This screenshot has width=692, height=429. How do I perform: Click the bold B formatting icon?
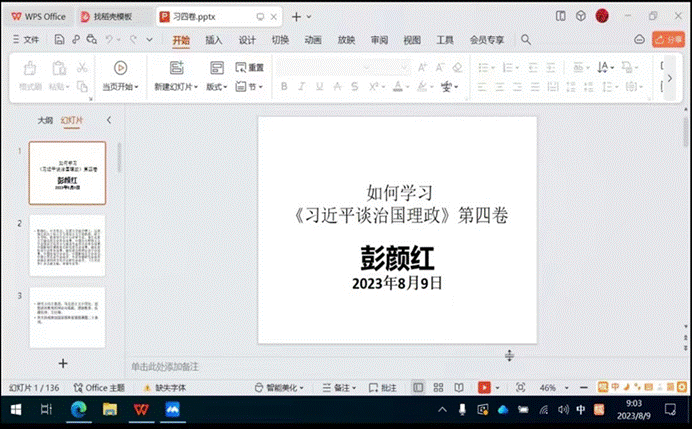285,87
